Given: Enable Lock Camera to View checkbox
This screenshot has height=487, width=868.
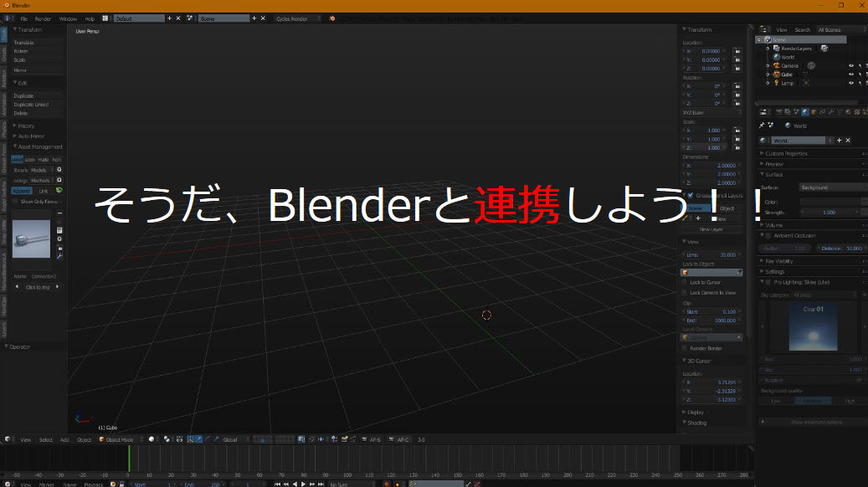Looking at the screenshot, I should click(x=685, y=293).
